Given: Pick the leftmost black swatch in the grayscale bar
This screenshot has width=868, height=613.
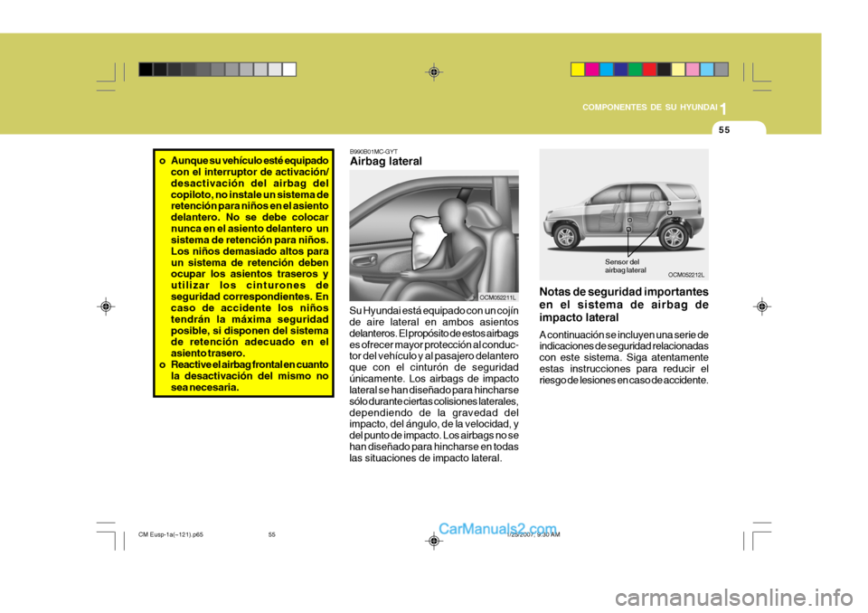Looking at the screenshot, I should [146, 70].
